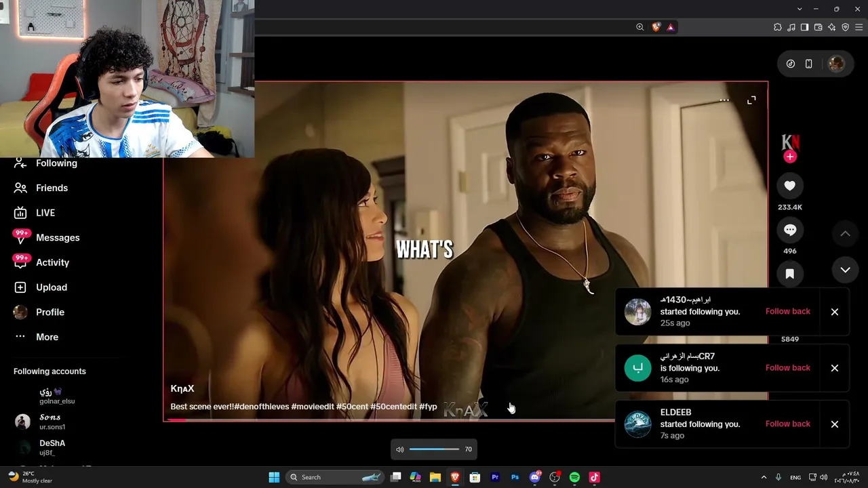Adjust the volume slider set to 70
Screen dimensions: 868x488
pyautogui.click(x=434, y=449)
